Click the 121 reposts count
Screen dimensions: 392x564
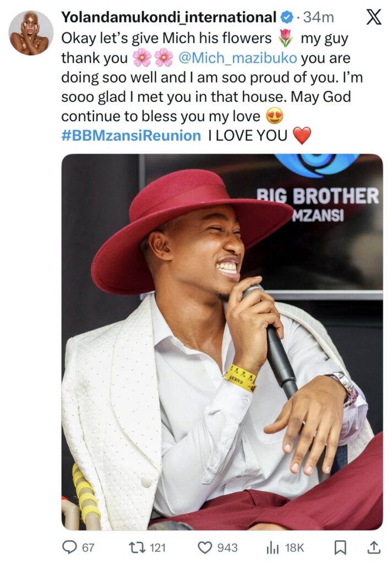click(158, 547)
